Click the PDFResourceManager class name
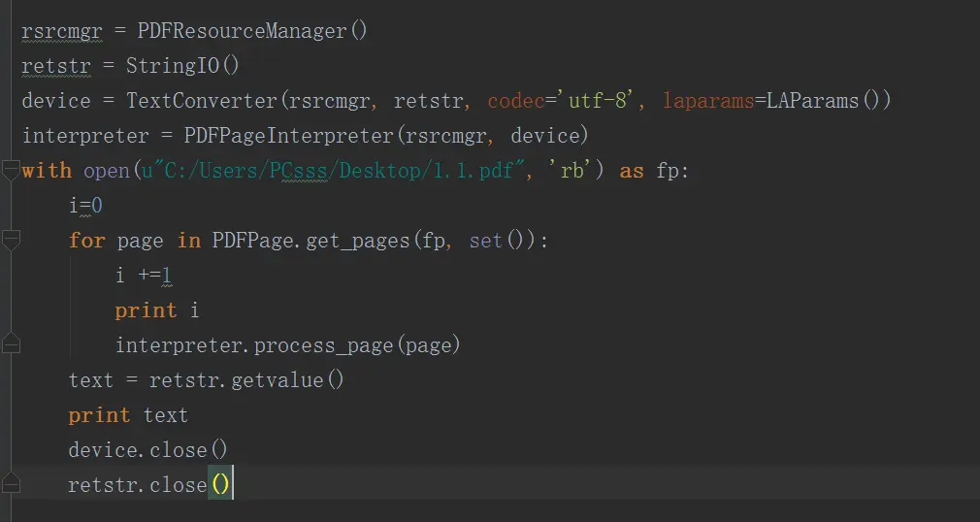This screenshot has height=522, width=980. [x=243, y=31]
